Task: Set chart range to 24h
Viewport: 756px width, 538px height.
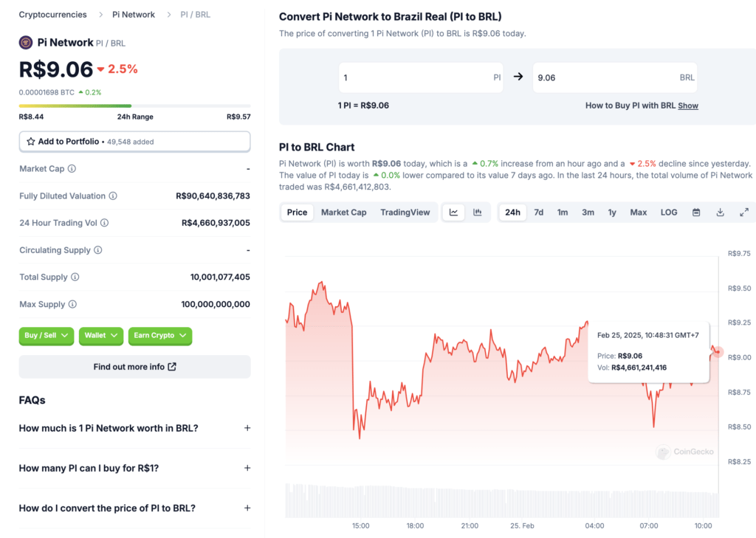Action: tap(512, 212)
